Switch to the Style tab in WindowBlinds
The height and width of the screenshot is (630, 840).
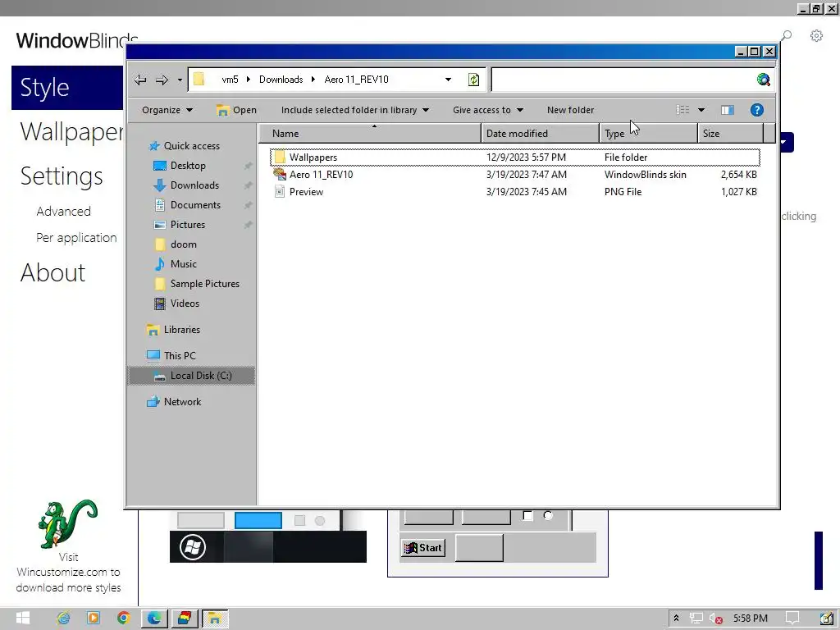pos(67,87)
